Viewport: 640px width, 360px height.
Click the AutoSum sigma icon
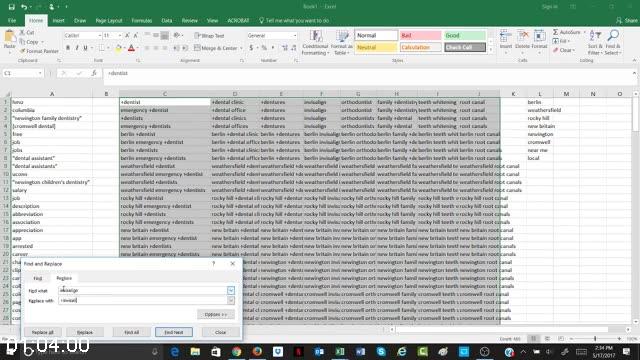(x=556, y=32)
